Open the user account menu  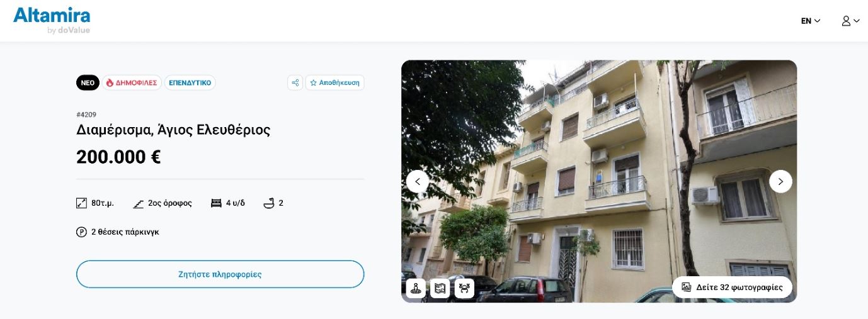[850, 21]
